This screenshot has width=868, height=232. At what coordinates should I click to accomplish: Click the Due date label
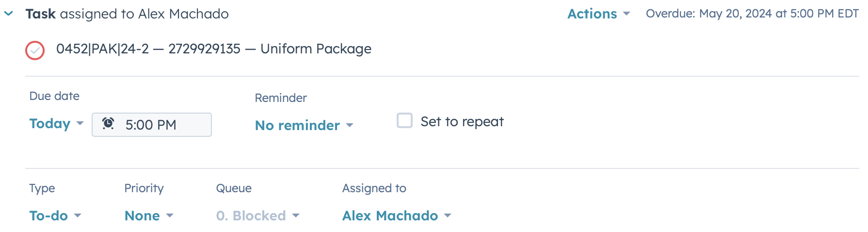pyautogui.click(x=54, y=96)
